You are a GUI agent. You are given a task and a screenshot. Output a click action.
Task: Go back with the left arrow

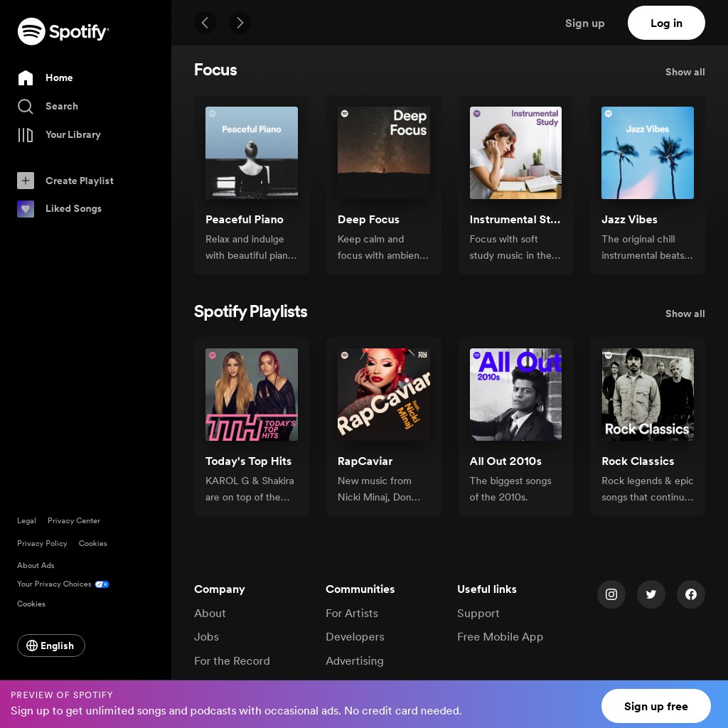(205, 23)
